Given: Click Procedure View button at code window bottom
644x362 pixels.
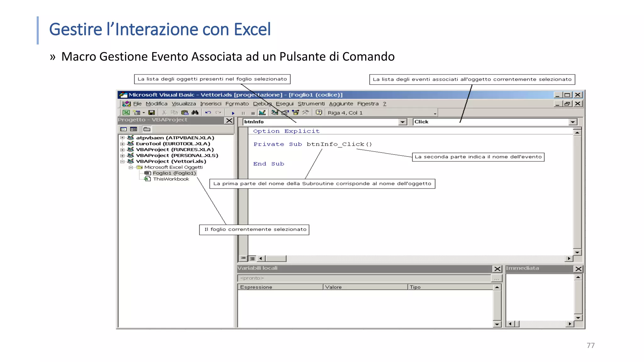Looking at the screenshot, I should click(243, 258).
